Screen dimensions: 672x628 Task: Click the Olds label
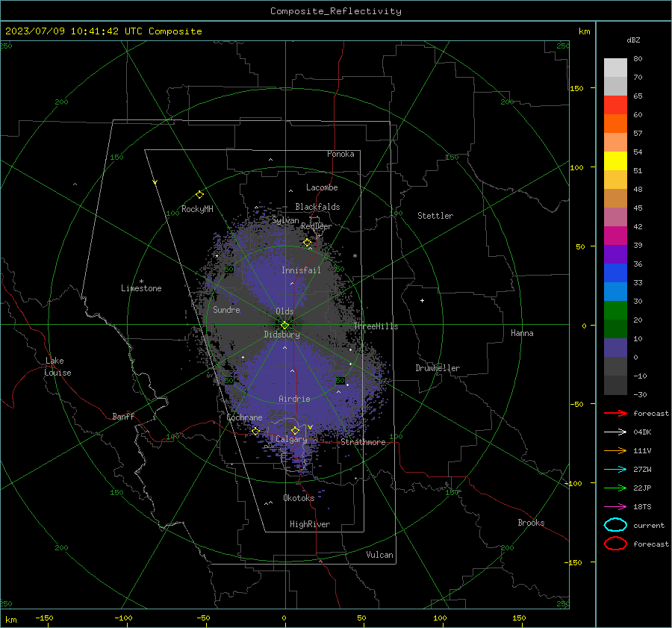(284, 311)
